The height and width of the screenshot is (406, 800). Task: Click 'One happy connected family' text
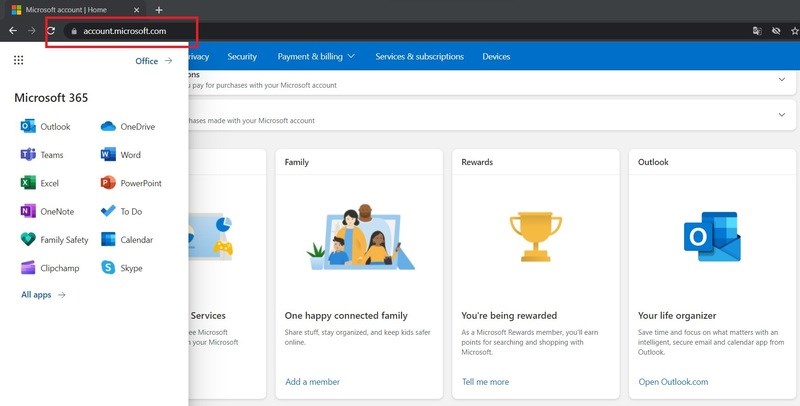click(346, 316)
